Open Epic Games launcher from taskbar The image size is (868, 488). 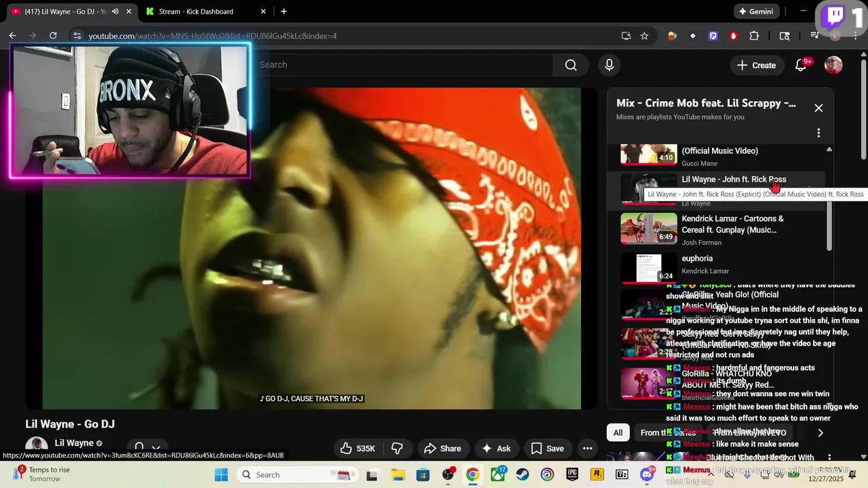[572, 474]
